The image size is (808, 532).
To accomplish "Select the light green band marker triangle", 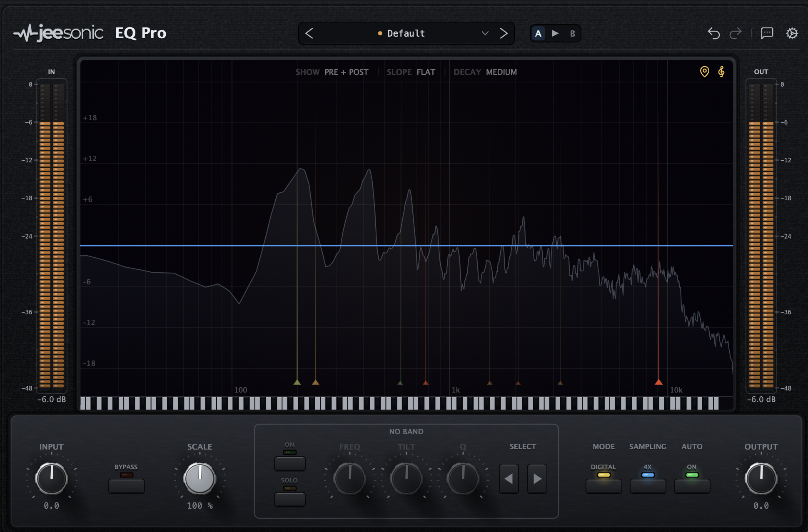I will (x=297, y=382).
